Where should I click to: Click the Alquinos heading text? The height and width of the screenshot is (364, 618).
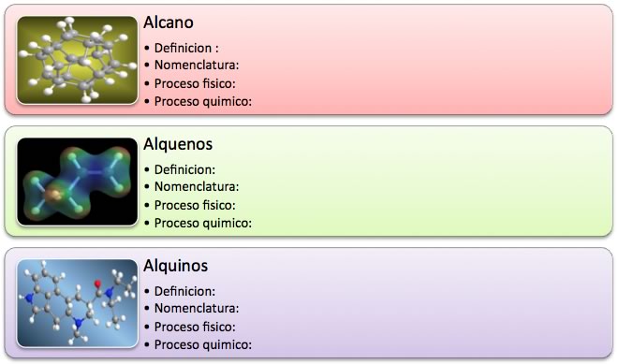coord(175,266)
